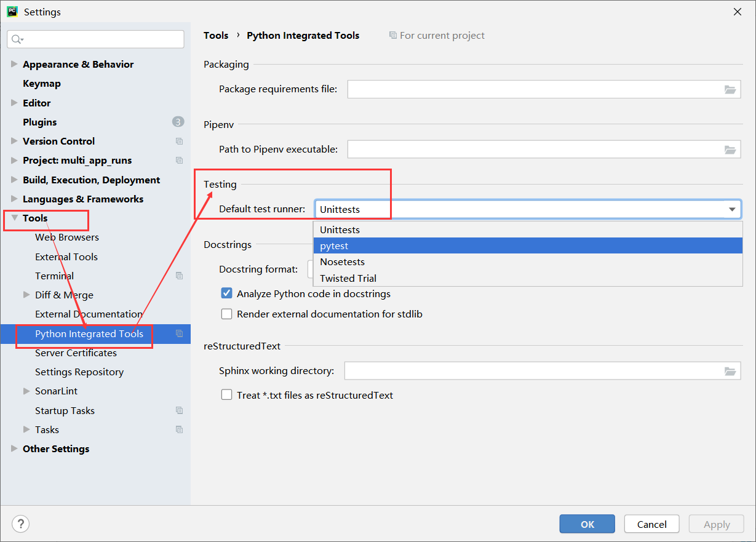This screenshot has width=756, height=542.
Task: Click the Apply button
Action: click(x=717, y=524)
